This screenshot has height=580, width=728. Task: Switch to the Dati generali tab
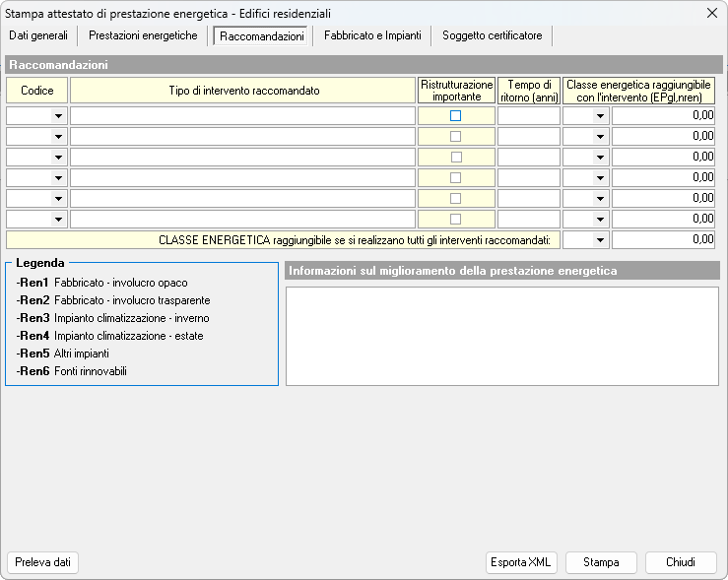38,35
